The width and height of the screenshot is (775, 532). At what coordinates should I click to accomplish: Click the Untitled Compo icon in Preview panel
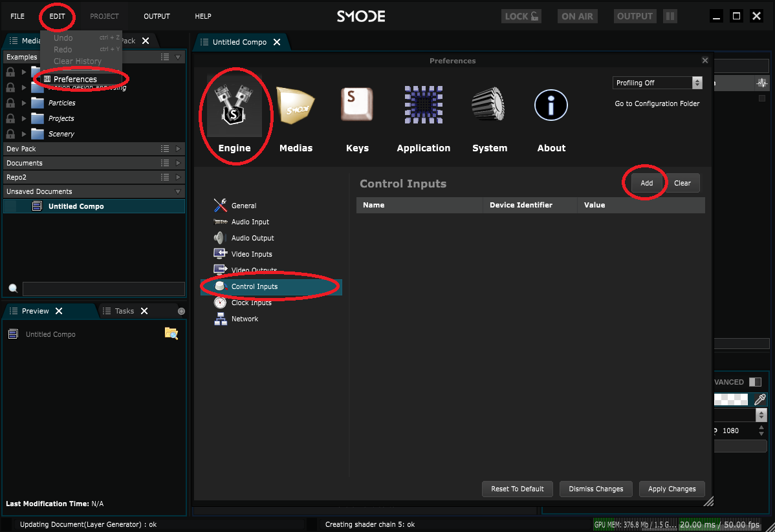click(14, 334)
